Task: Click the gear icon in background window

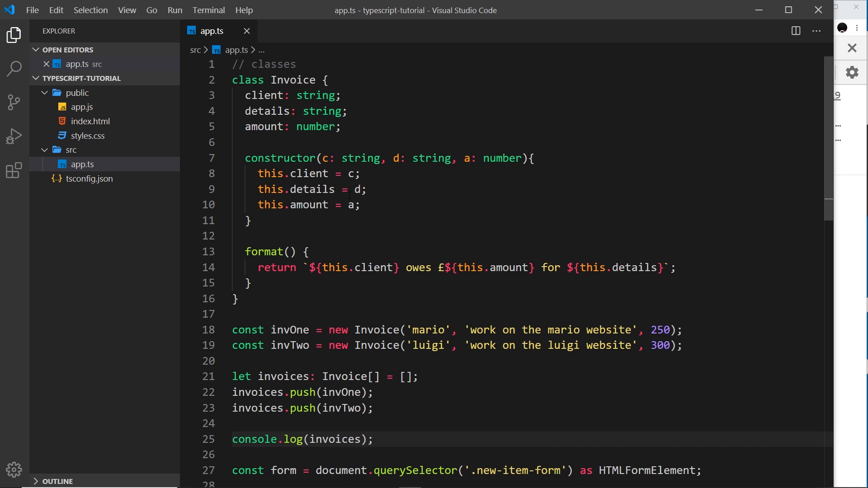Action: pyautogui.click(x=852, y=72)
